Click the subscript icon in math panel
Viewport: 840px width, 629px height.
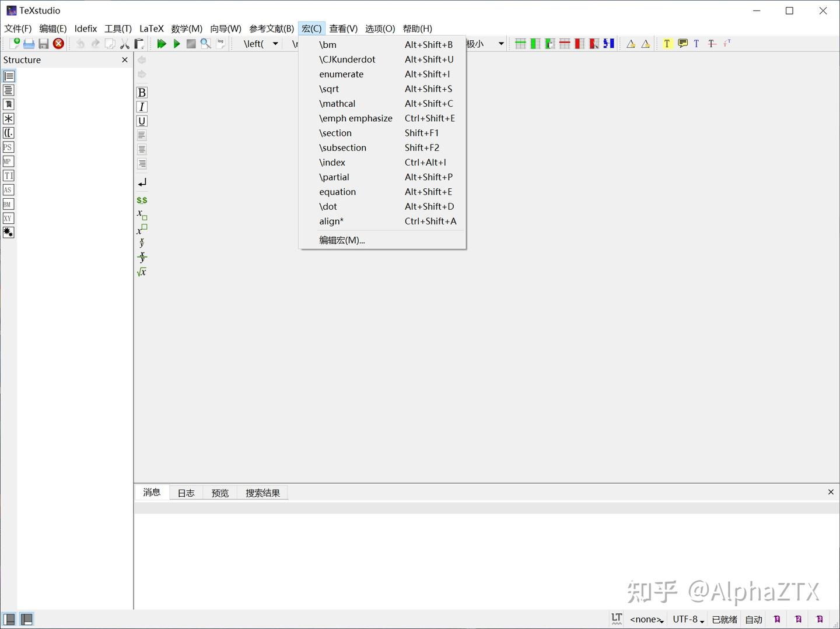(141, 215)
